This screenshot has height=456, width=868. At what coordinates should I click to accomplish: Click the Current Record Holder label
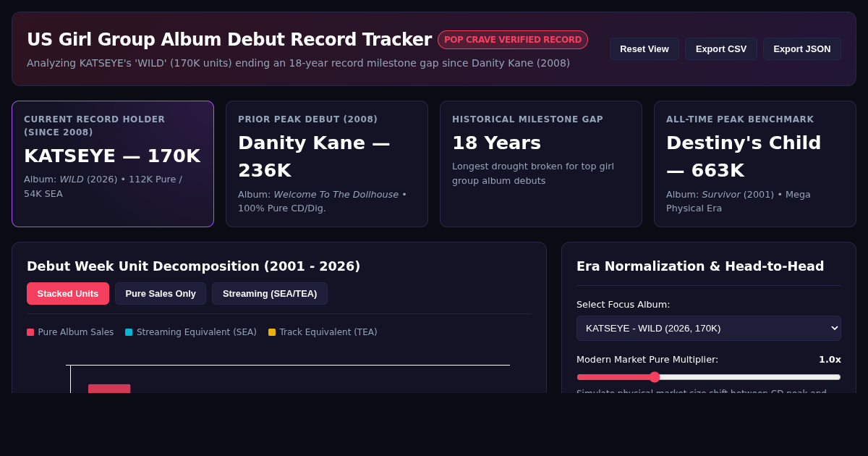[x=95, y=126]
